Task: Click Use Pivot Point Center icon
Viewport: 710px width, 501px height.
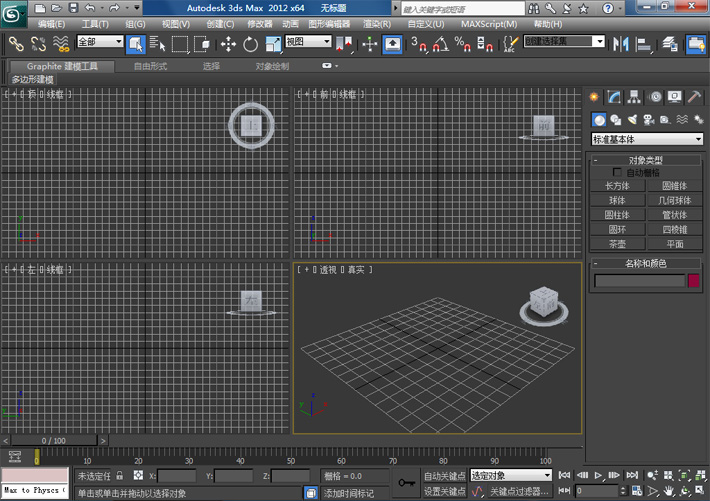Action: pos(344,44)
